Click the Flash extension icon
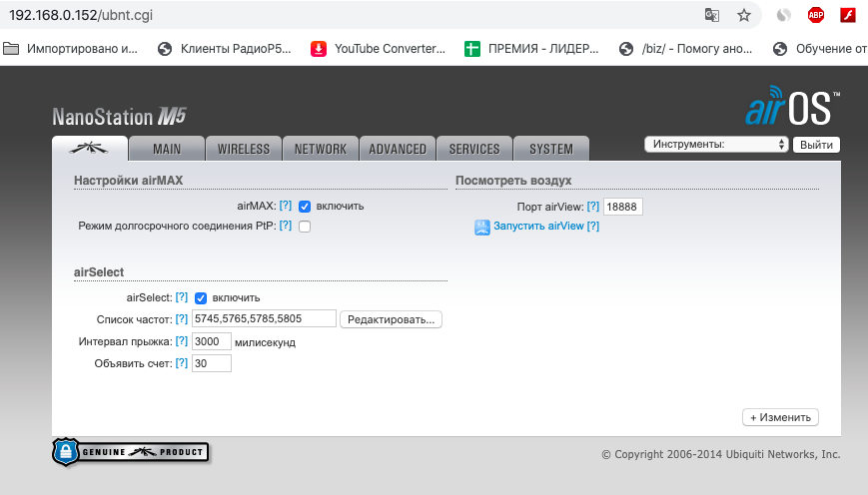The width and height of the screenshot is (868, 495). [x=848, y=15]
